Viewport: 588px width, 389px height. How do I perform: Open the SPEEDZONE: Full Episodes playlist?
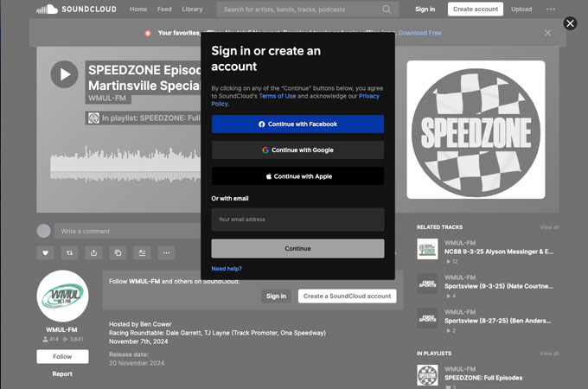[483, 378]
